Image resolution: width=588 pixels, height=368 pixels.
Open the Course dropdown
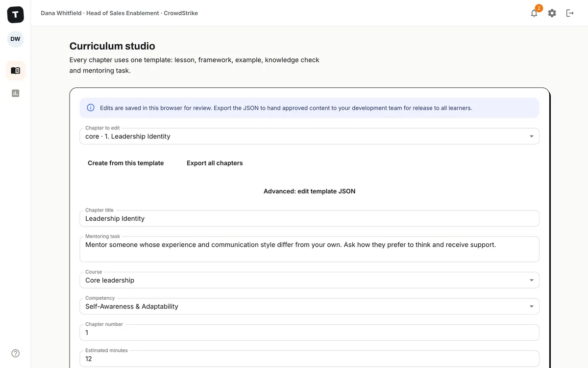click(309, 280)
